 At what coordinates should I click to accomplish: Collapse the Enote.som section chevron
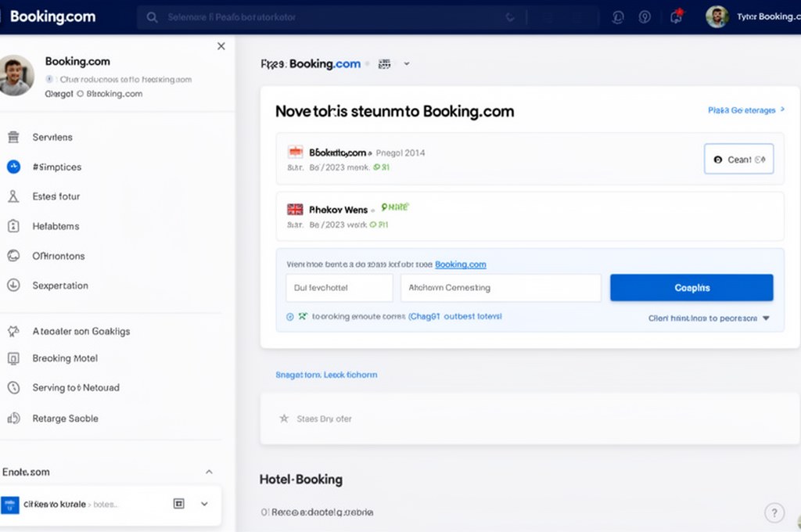(x=209, y=472)
